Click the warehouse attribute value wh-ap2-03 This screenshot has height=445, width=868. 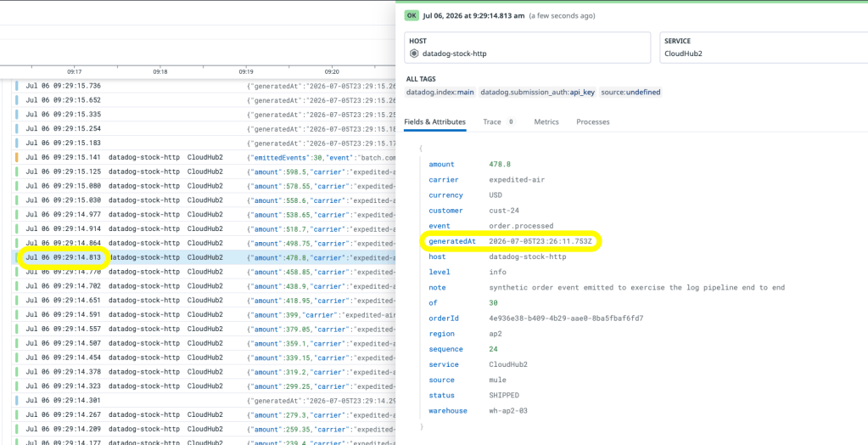tap(508, 411)
